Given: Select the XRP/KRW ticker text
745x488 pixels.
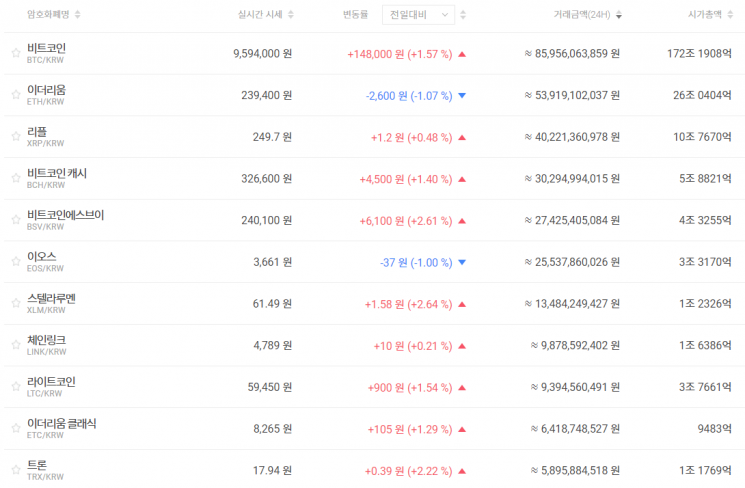Looking at the screenshot, I should click(x=45, y=144).
